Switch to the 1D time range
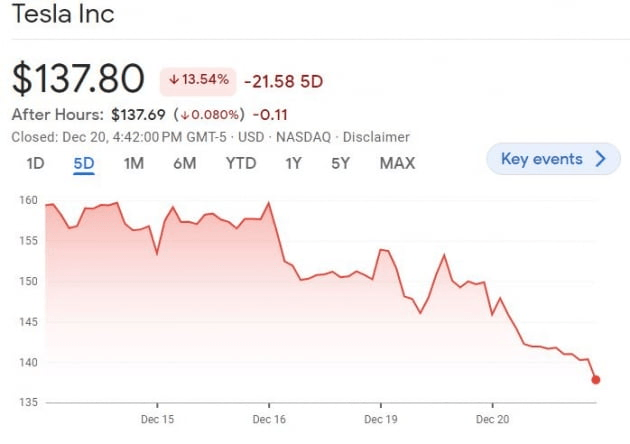Viewport: 630px width, 444px height. tap(36, 163)
